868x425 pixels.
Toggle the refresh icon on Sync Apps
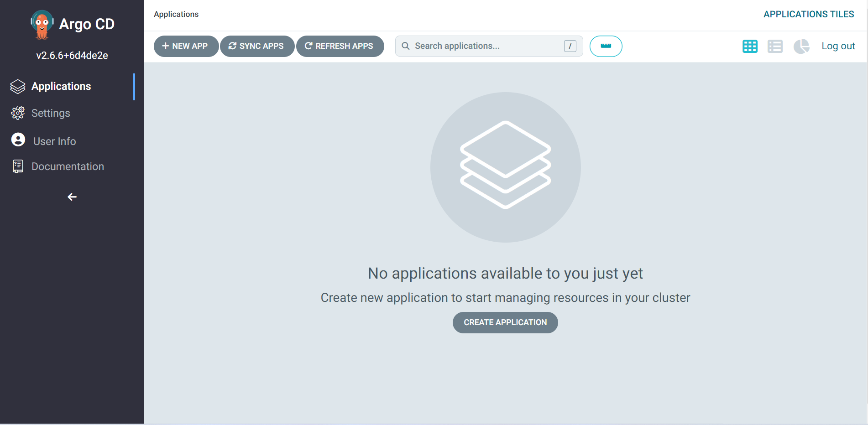click(x=232, y=46)
